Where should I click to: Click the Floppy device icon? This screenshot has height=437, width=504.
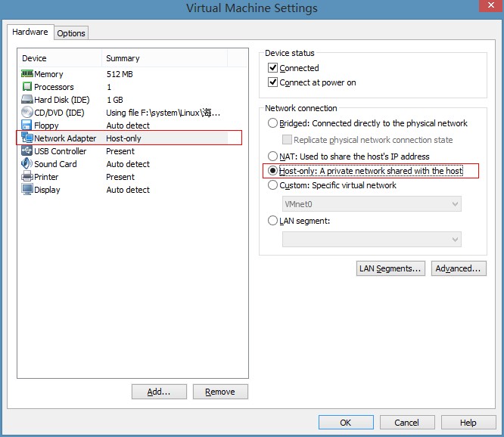27,126
